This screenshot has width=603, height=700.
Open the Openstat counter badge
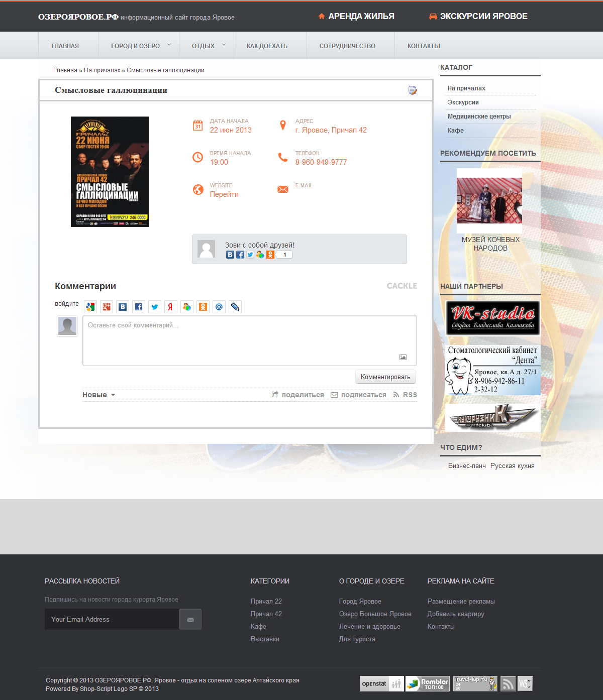[382, 683]
